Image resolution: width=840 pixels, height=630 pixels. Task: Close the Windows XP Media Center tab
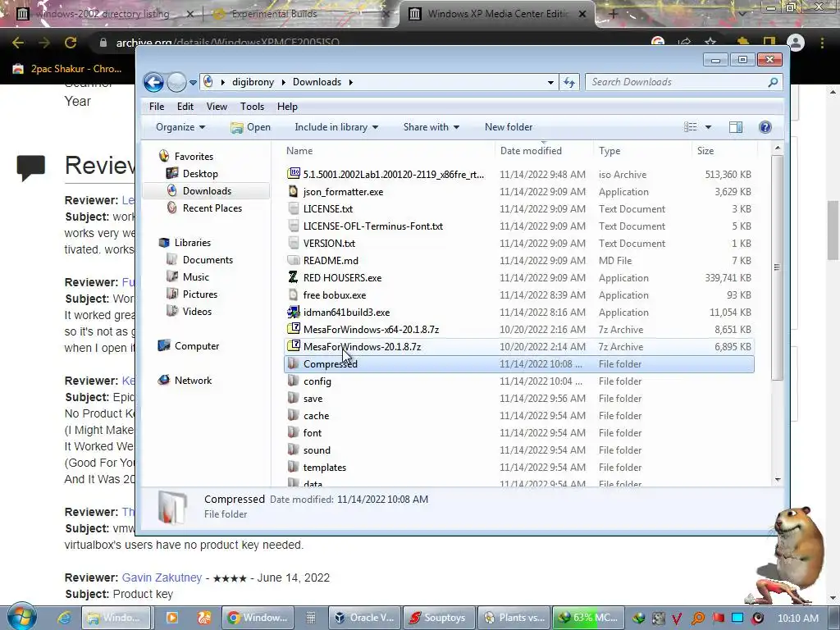(582, 15)
